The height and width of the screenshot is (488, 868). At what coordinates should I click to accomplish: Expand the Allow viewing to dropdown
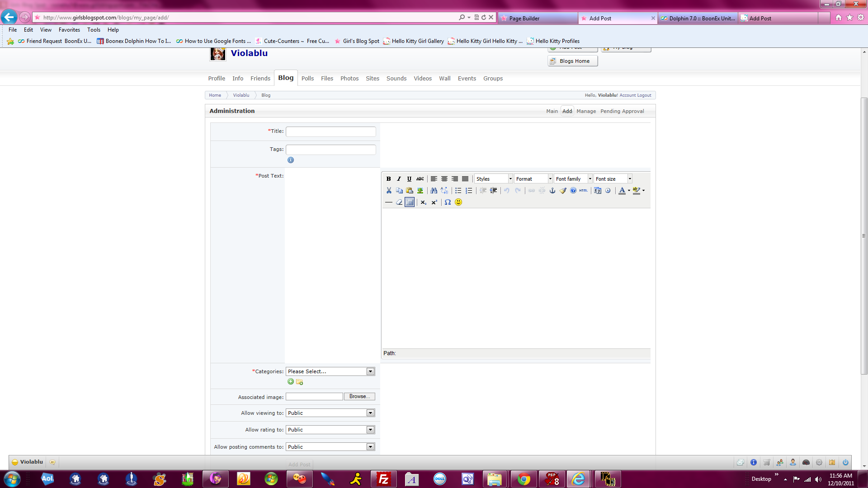coord(370,413)
